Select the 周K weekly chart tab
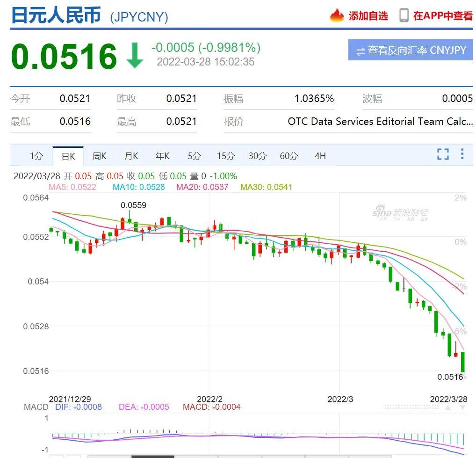The height and width of the screenshot is (458, 476). [x=99, y=156]
